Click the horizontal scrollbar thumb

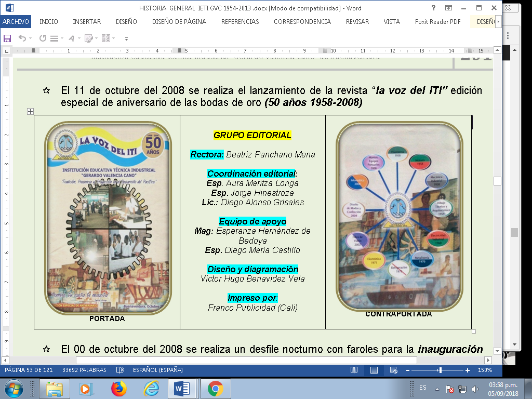[246, 360]
